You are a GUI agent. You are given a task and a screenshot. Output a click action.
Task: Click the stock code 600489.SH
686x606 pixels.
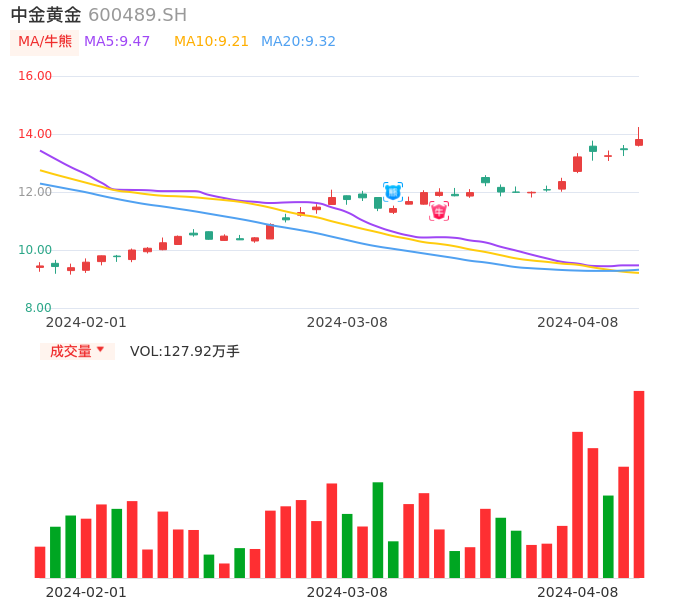coord(137,15)
